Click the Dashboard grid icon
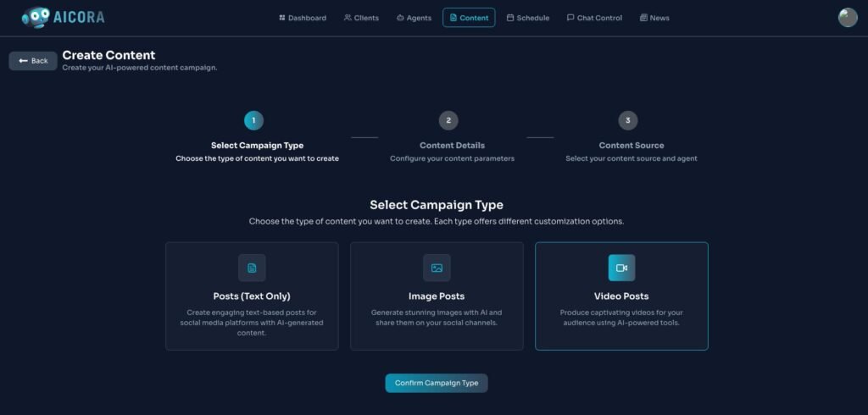This screenshot has width=868, height=415. click(282, 18)
